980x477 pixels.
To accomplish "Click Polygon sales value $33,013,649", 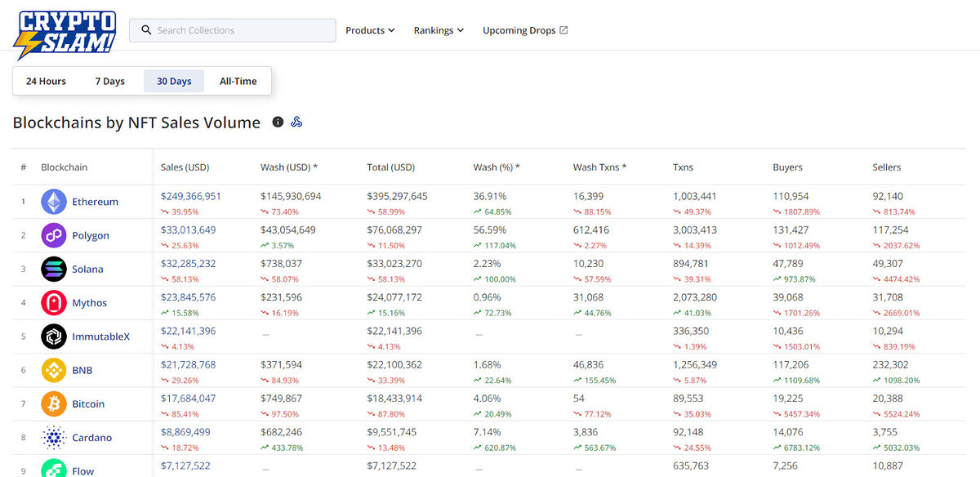I will (189, 230).
